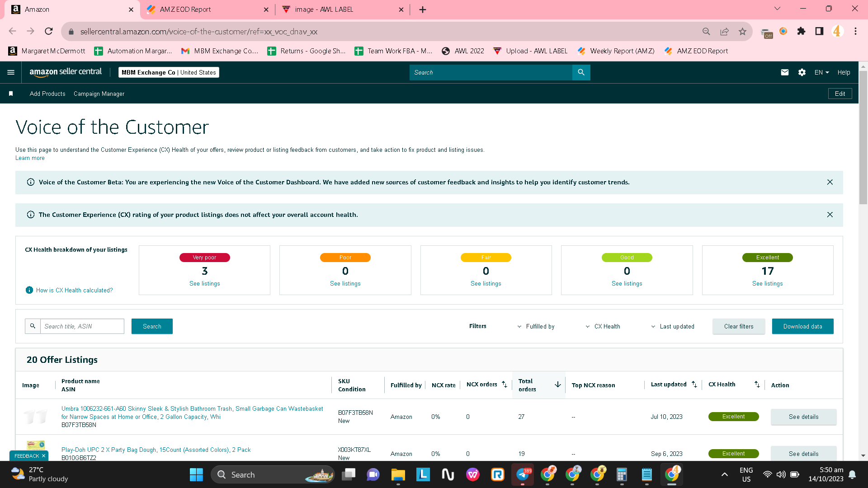Click the MBM Exchange Co account switcher
Screen dimensions: 868x488
pos(169,72)
